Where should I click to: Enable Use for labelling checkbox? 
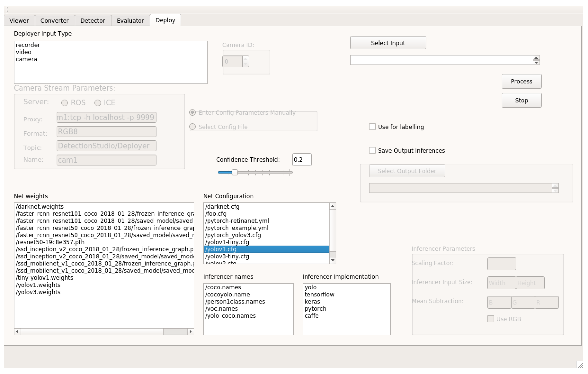pyautogui.click(x=372, y=127)
